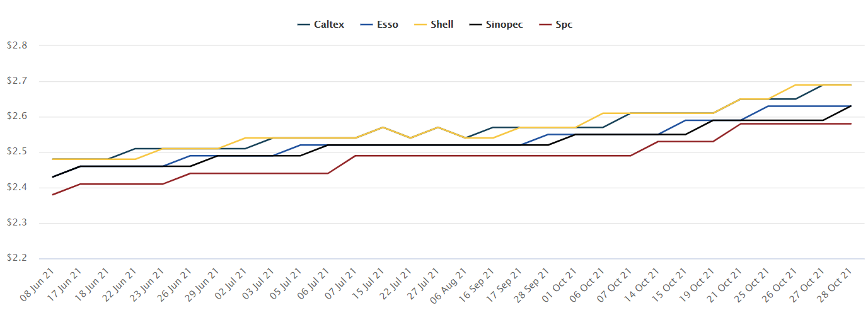Click the 21 Oct 21 date label
This screenshot has height=320, width=868.
click(x=727, y=283)
